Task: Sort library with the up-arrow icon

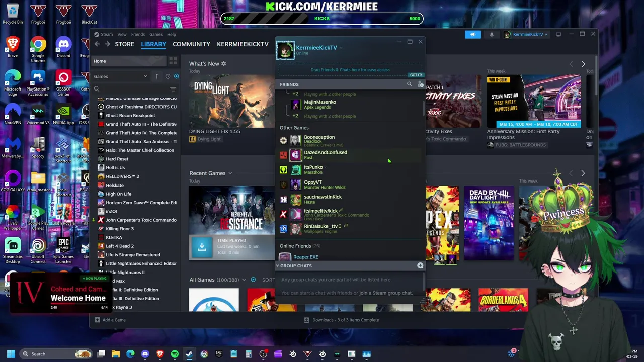Action: (x=156, y=76)
